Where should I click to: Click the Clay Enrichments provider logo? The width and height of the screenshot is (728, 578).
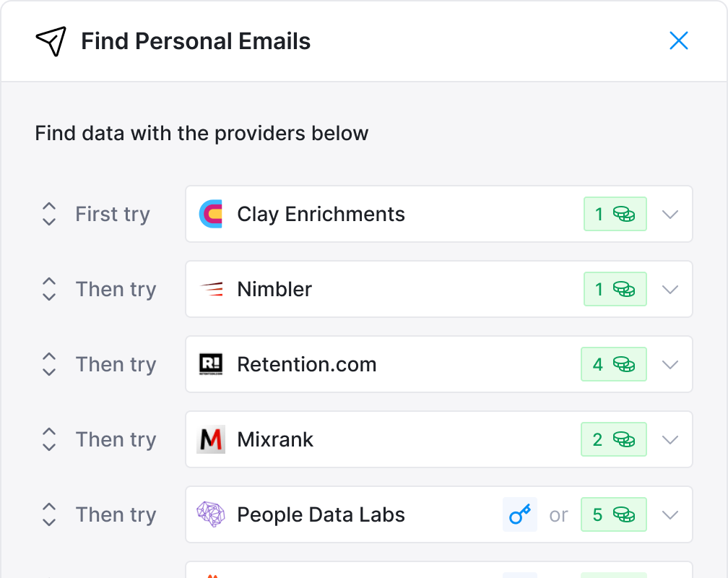pos(211,214)
